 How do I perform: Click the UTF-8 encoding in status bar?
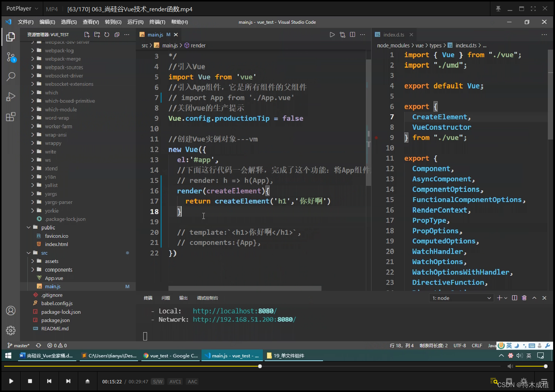[459, 345]
